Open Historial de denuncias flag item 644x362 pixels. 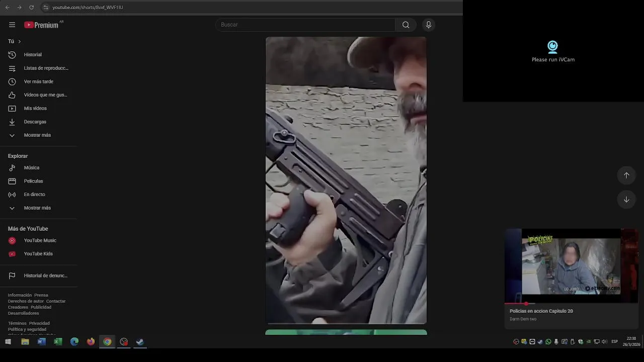[x=38, y=276]
